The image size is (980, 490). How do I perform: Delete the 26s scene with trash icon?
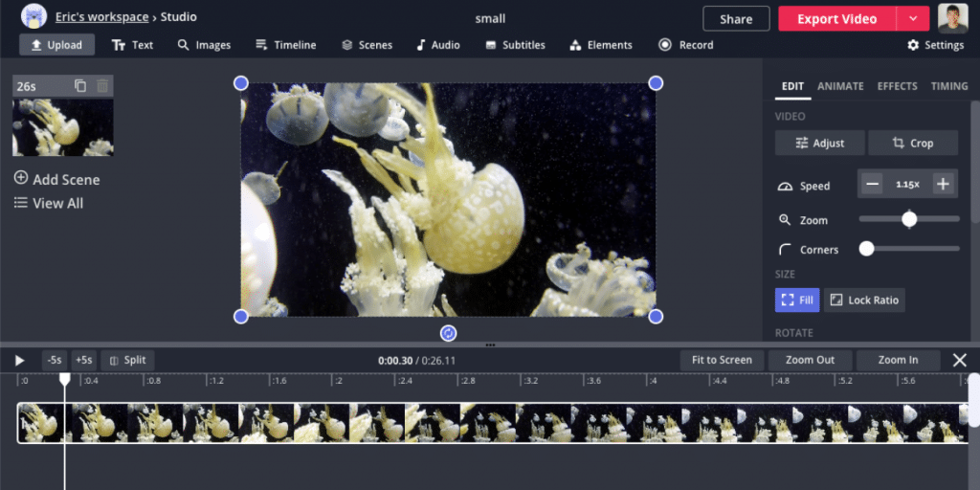tap(102, 85)
